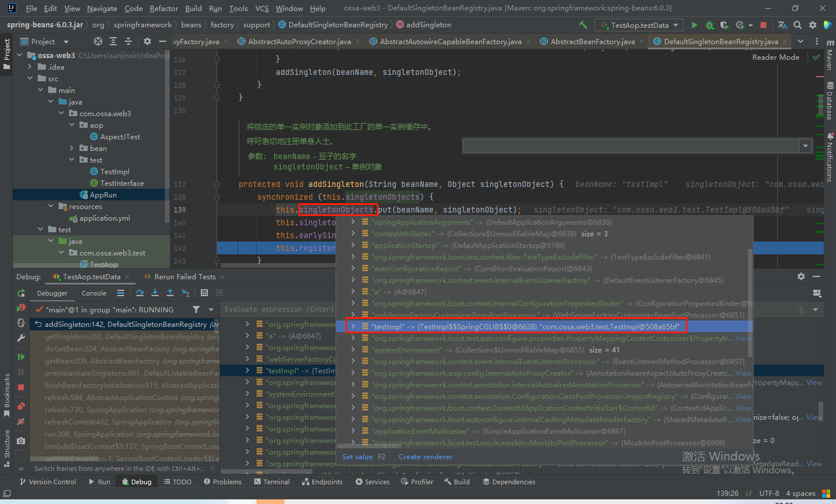836x504 pixels.
Task: Start debugging with the bug icon
Action: pyautogui.click(x=709, y=25)
